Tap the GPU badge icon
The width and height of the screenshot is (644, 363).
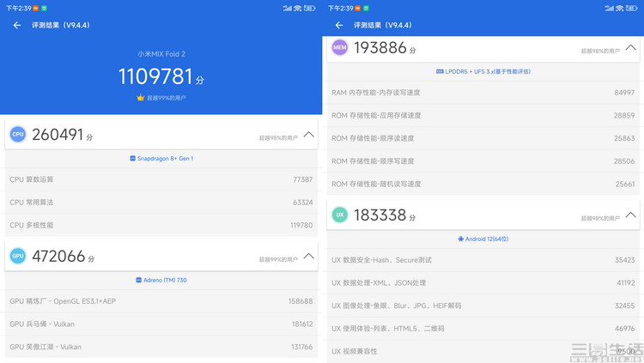click(18, 256)
